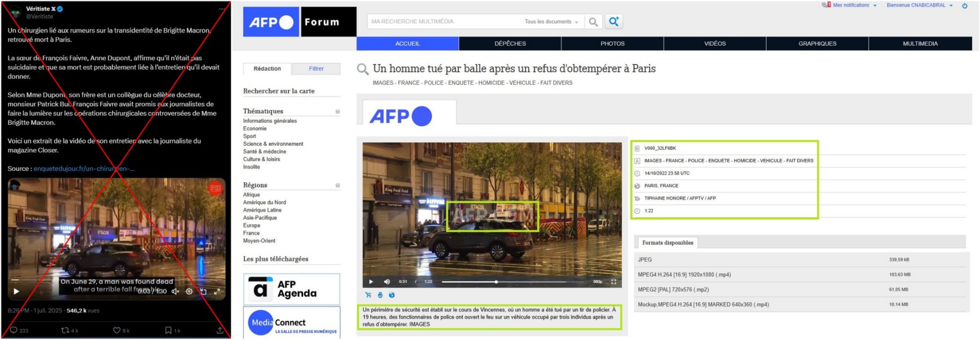Toggle volume on AFP video player
980x340 pixels.
[x=387, y=281]
